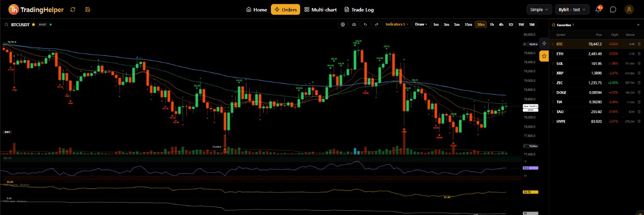Select the 4h timeframe
This screenshot has height=215, width=644.
pos(501,25)
